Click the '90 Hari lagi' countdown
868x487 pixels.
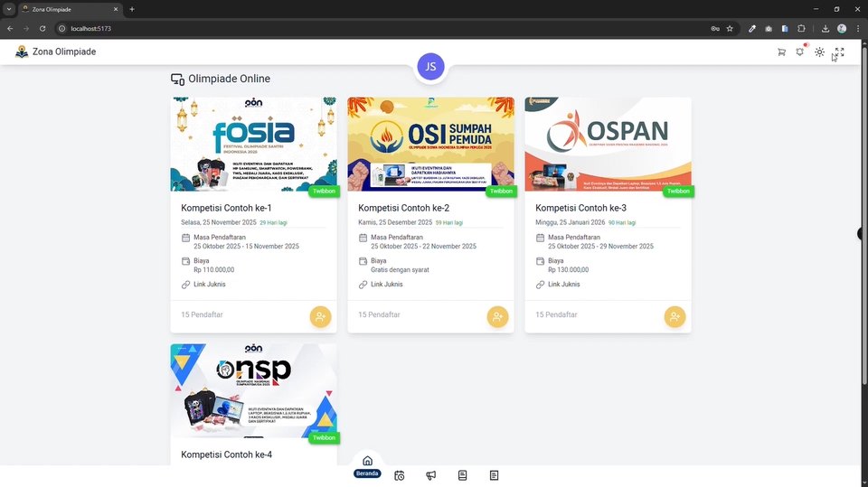(622, 223)
